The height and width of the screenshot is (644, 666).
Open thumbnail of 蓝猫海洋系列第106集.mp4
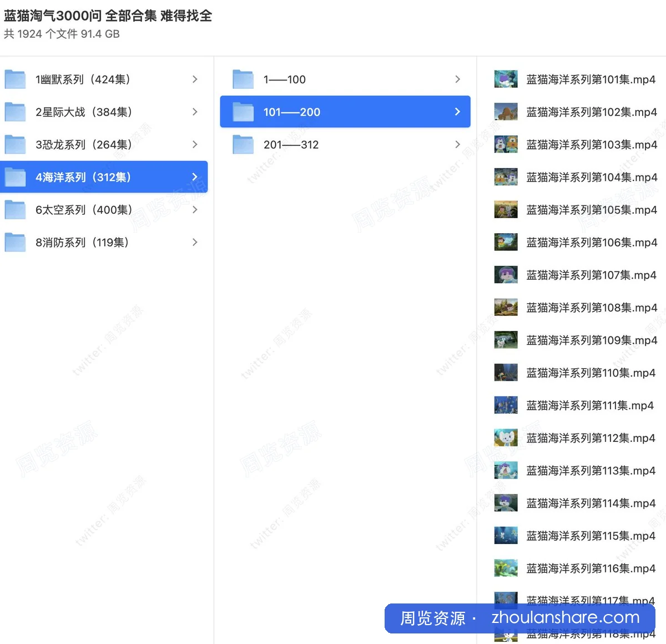[x=506, y=243]
